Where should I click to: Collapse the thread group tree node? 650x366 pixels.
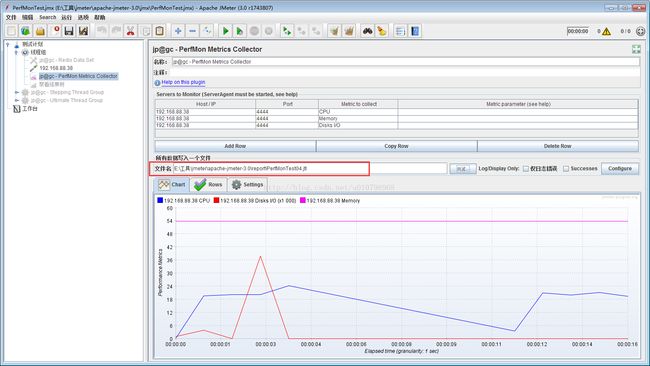point(16,52)
